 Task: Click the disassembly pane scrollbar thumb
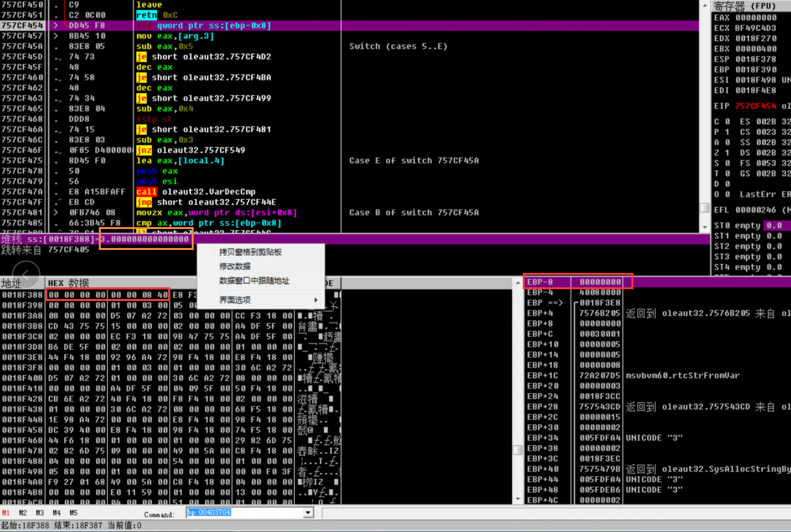coord(705,207)
